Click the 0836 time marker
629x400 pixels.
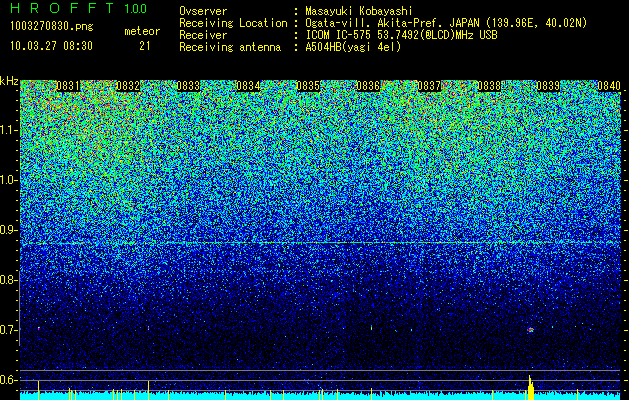click(x=368, y=86)
